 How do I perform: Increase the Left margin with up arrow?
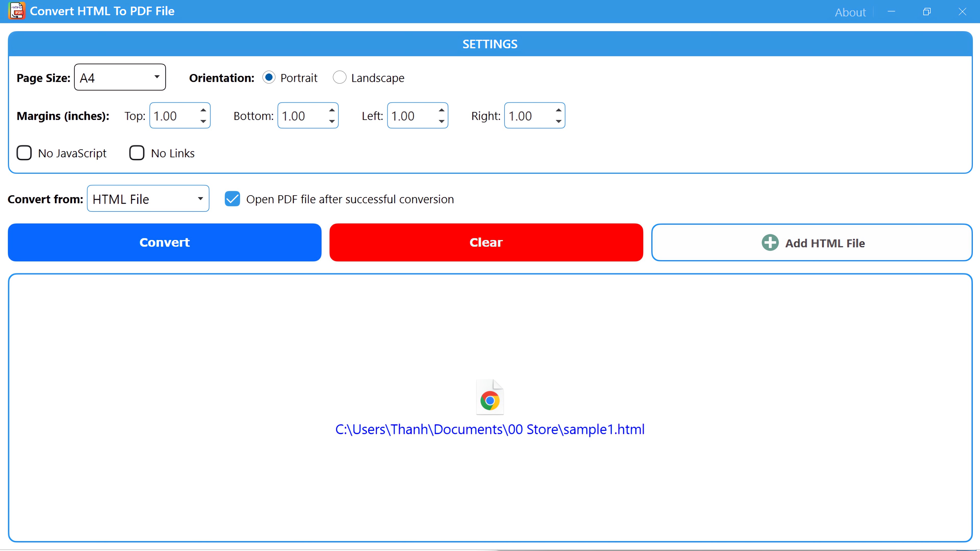point(441,110)
